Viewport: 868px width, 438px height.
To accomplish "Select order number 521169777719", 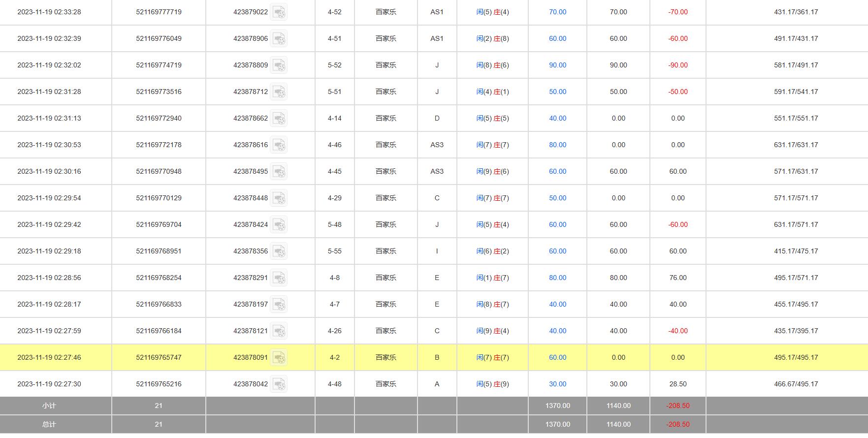I will [x=159, y=12].
